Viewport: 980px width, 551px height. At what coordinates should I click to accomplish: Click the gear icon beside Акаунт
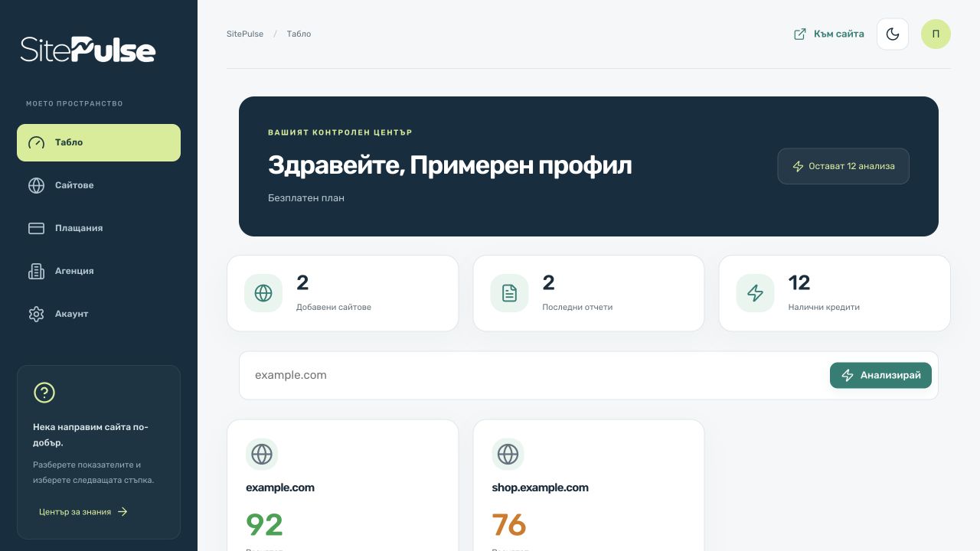36,314
